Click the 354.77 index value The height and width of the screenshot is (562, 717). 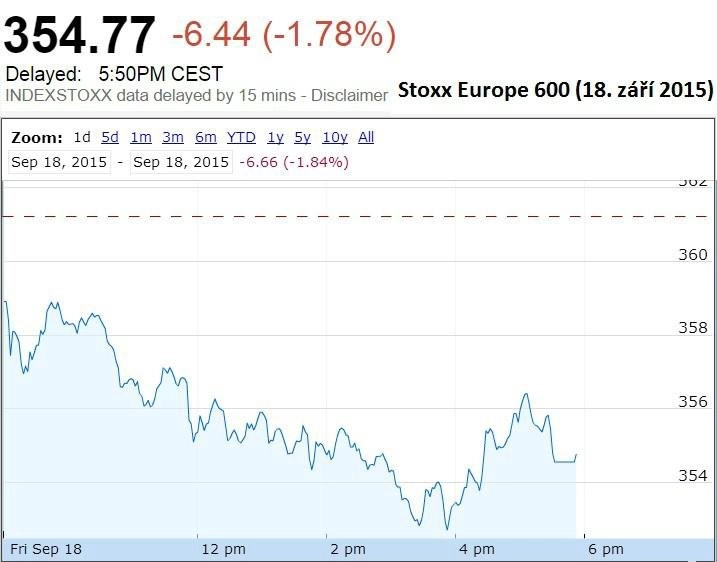(80, 36)
